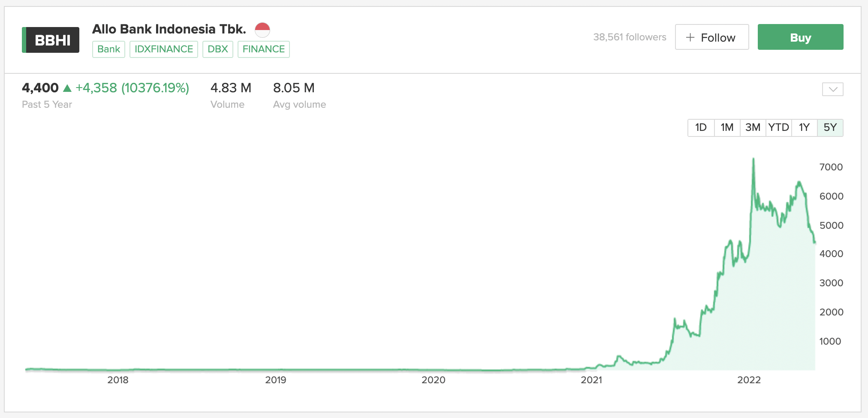Expand the stats dropdown chevron
Image resolution: width=868 pixels, height=418 pixels.
click(833, 89)
